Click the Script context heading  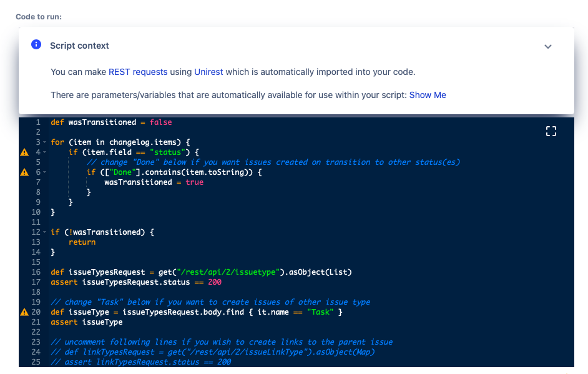click(79, 46)
